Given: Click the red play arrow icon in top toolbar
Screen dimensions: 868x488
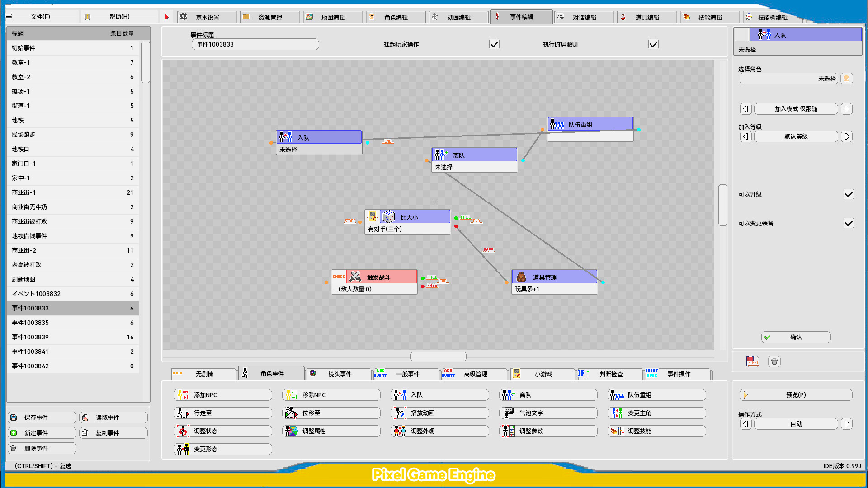Looking at the screenshot, I should coord(167,17).
